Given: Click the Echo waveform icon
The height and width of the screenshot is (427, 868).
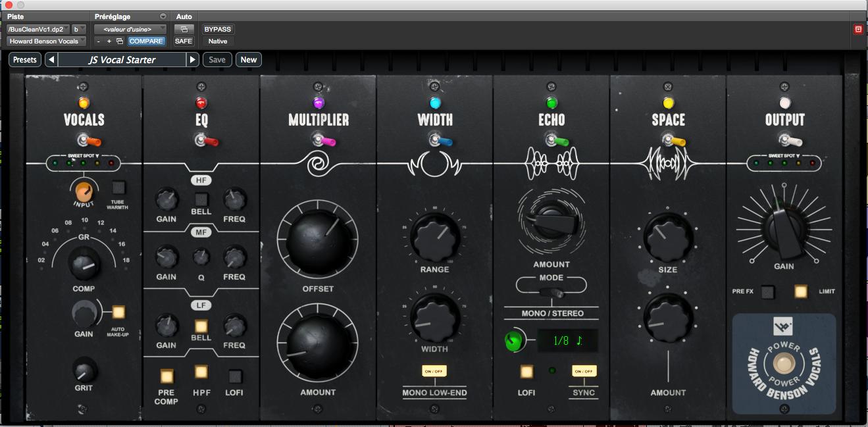Looking at the screenshot, I should (x=551, y=163).
